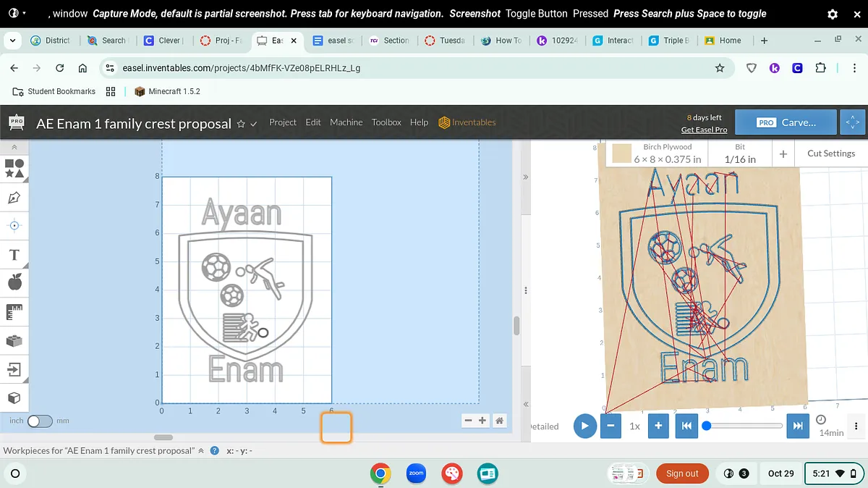Click the simulation progress slider
The image size is (868, 488).
pos(744,426)
